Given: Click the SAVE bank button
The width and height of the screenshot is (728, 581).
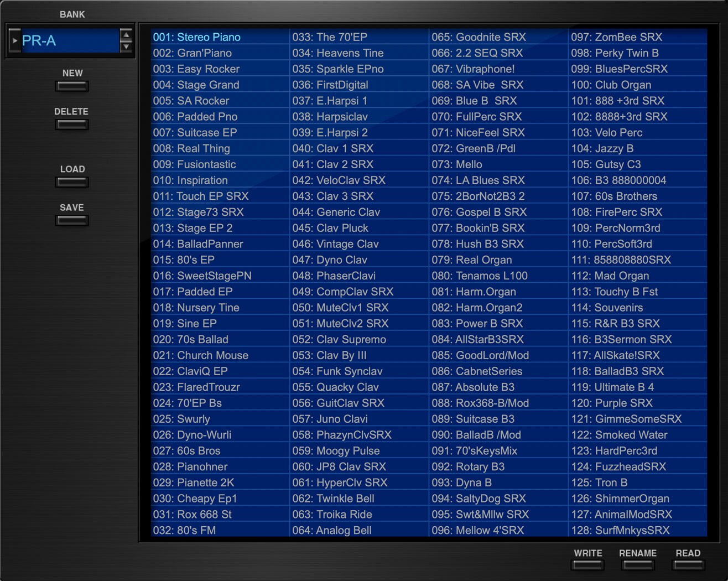Looking at the screenshot, I should [72, 220].
